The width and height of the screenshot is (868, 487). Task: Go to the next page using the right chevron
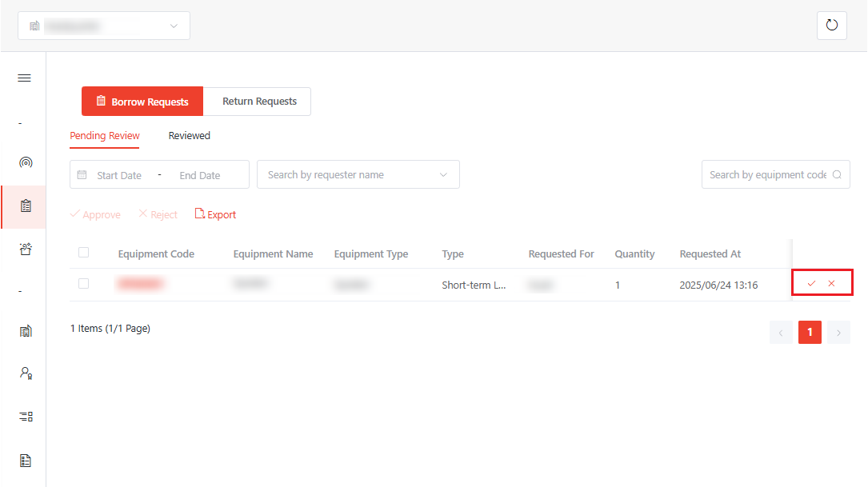coord(838,332)
